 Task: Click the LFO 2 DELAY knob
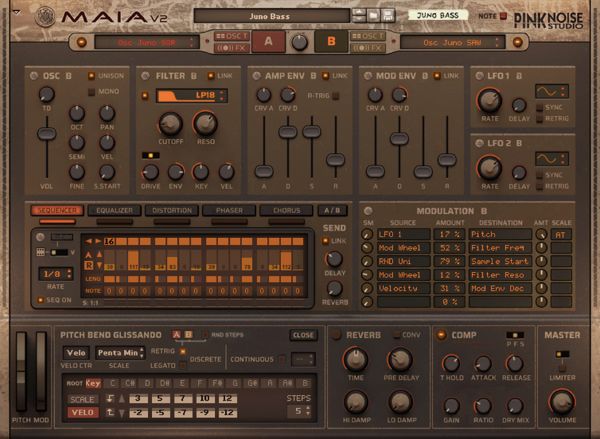[519, 173]
